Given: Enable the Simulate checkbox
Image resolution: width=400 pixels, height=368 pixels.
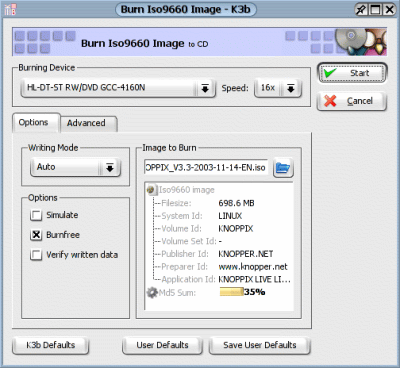Looking at the screenshot, I should [x=36, y=215].
